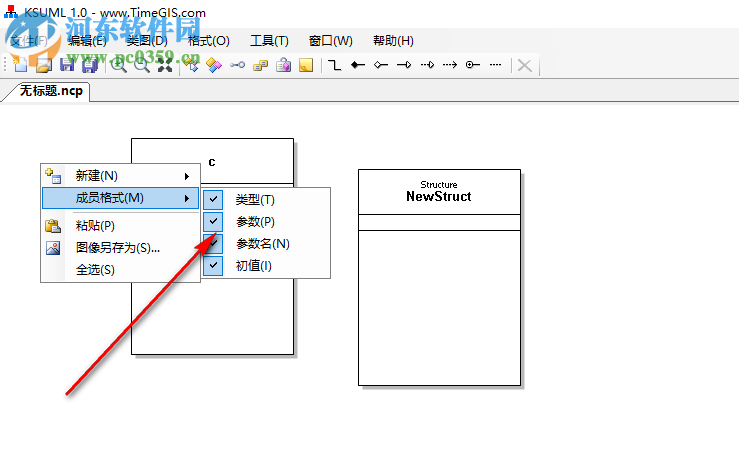The height and width of the screenshot is (476, 739).
Task: Open the 帮助(H) menu
Action: point(393,41)
